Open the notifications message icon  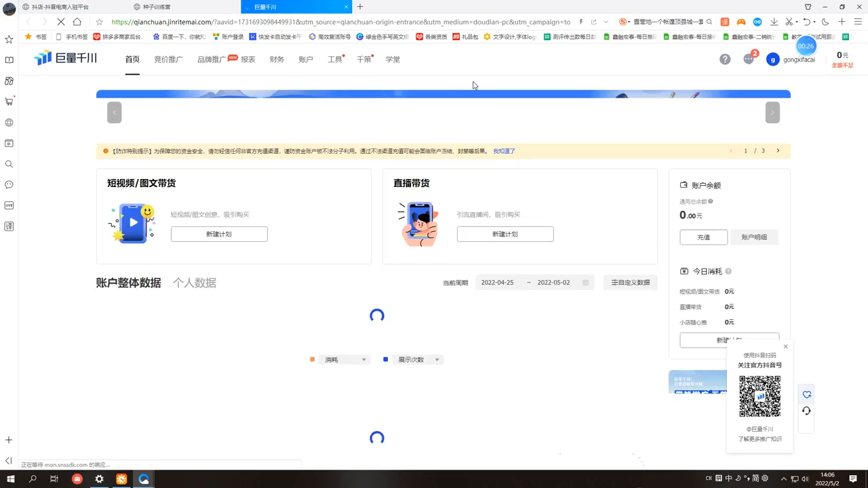pyautogui.click(x=749, y=60)
